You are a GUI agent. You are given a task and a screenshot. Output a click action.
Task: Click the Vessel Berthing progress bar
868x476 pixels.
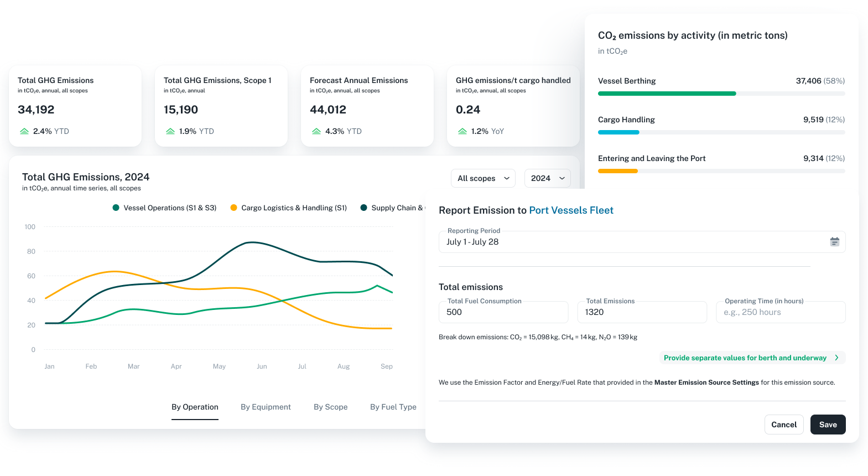pos(721,94)
